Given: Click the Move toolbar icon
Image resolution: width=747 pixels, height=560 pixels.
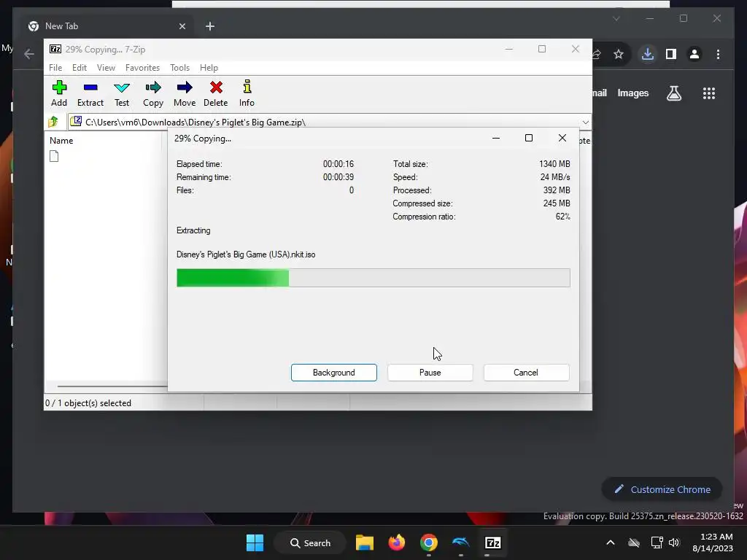Looking at the screenshot, I should coord(185,93).
